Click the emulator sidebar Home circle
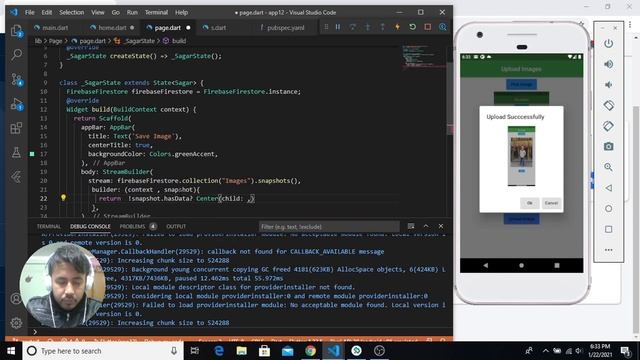The height and width of the screenshot is (360, 640). 609,209
